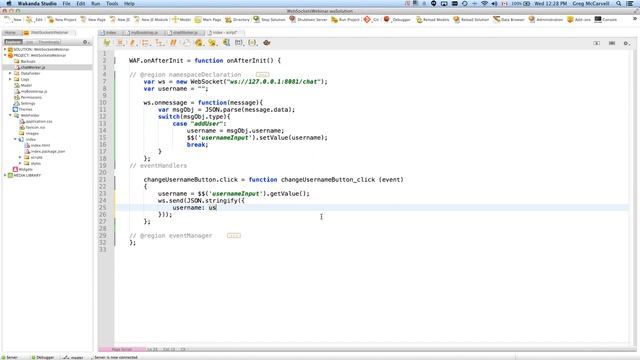Select chatWorker.js in the explorer
The width and height of the screenshot is (640, 360).
point(33,67)
